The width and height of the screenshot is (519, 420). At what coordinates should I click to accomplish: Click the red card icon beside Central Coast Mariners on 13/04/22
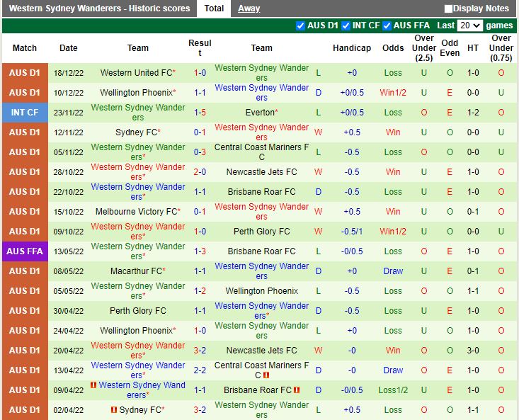(x=266, y=375)
